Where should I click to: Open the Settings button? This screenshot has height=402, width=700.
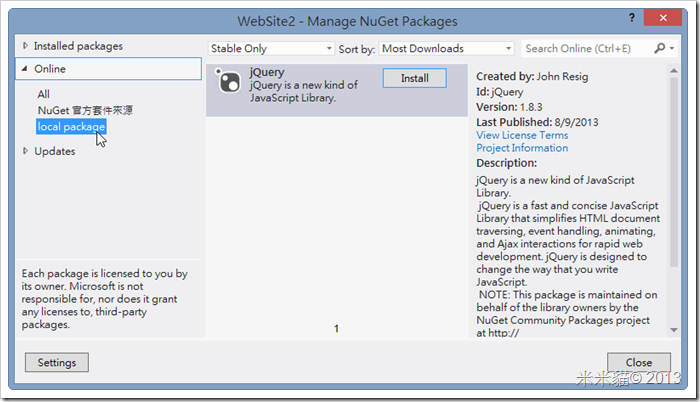(57, 362)
